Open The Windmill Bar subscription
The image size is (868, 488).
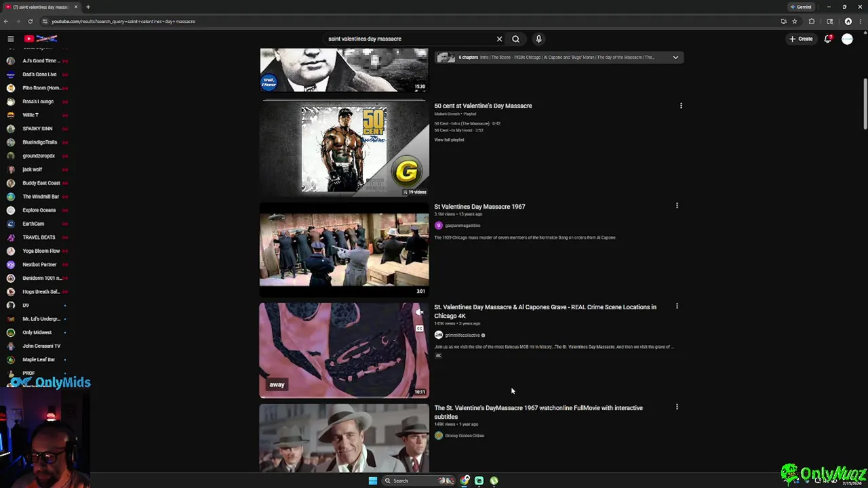(37, 197)
